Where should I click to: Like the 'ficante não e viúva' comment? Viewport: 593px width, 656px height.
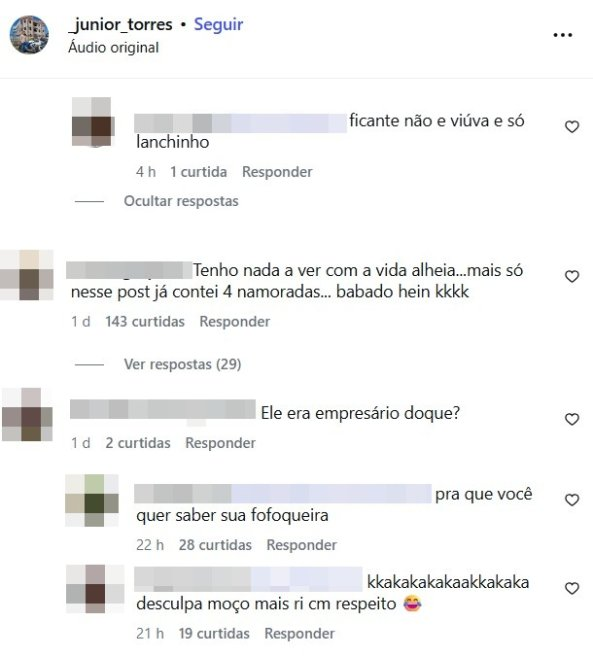pyautogui.click(x=572, y=126)
